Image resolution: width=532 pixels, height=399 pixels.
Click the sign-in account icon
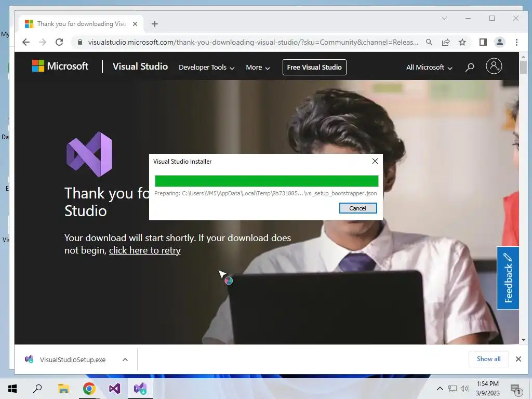tap(494, 66)
